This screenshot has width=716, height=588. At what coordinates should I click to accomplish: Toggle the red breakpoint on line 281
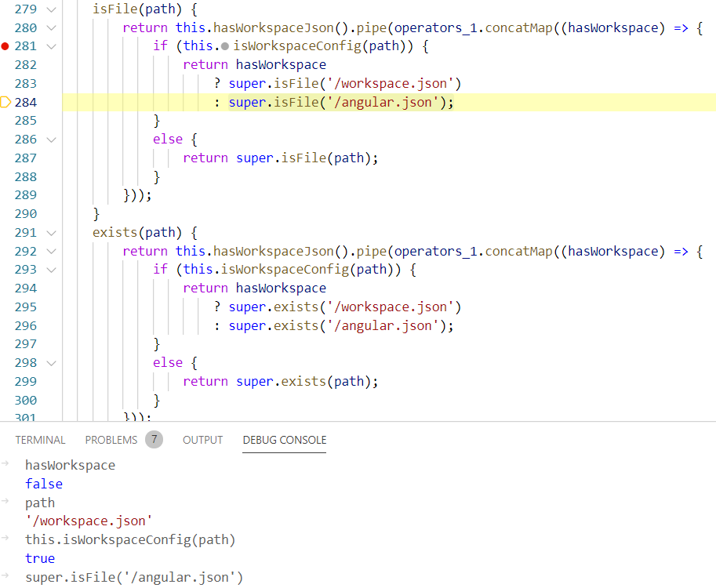(x=5, y=46)
